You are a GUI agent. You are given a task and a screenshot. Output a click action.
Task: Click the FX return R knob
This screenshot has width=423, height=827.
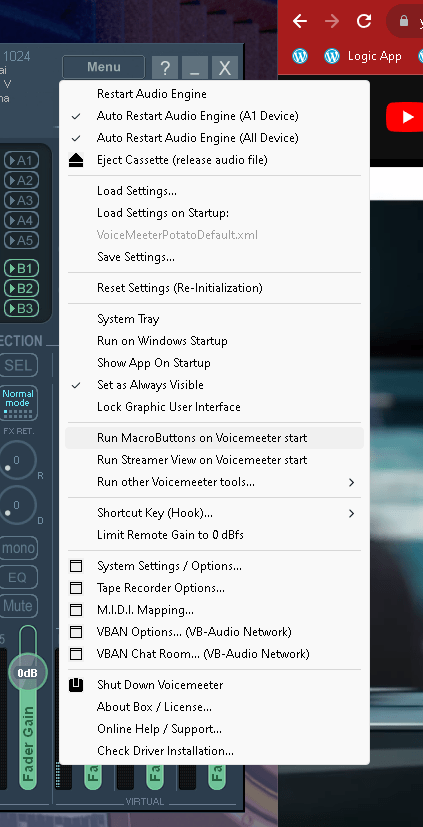tap(16, 460)
